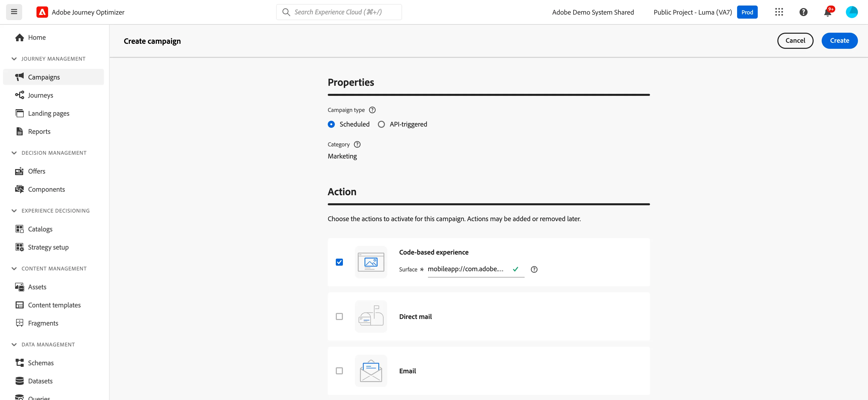Click the Datasets database icon
Screen dimensions: 868x400
(20, 381)
